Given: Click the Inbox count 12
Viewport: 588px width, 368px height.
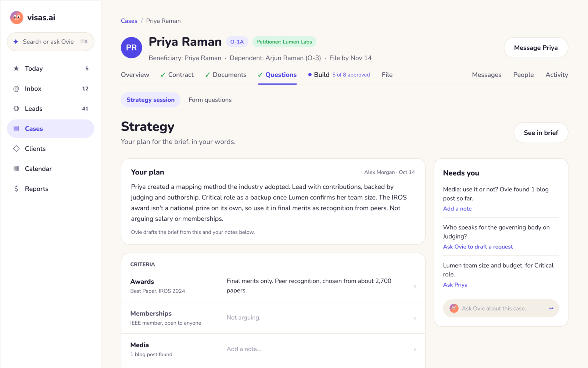Looking at the screenshot, I should pyautogui.click(x=85, y=89).
